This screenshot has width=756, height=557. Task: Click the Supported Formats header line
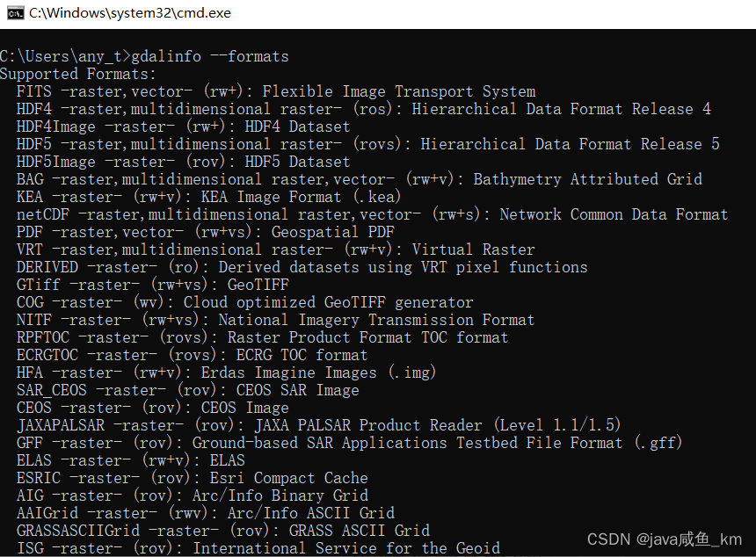click(79, 73)
